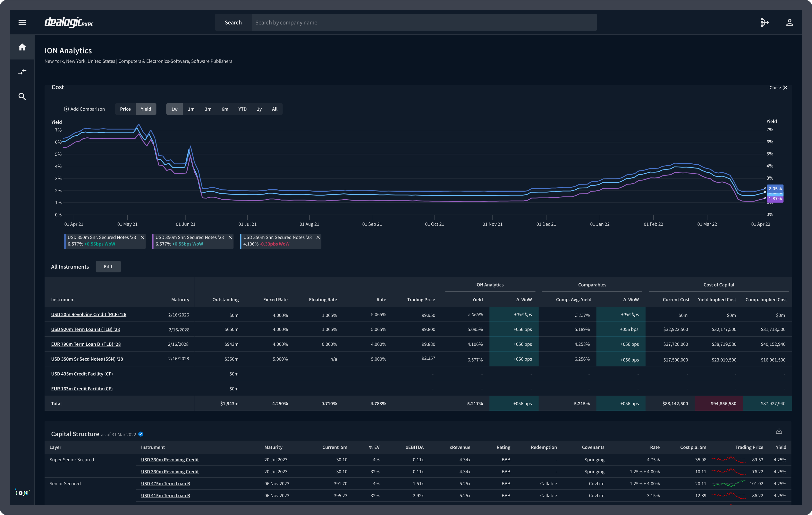Download the Capital Structure table
Image resolution: width=812 pixels, height=515 pixels.
[x=779, y=431]
